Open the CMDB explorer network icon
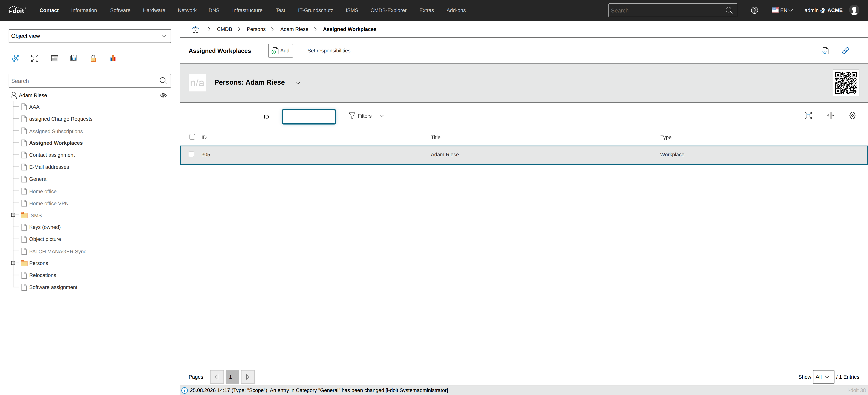 (15, 58)
